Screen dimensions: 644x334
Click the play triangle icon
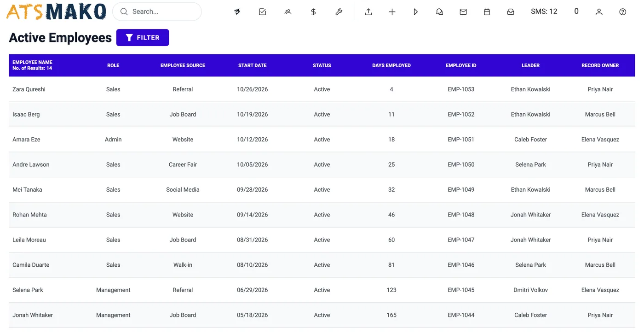pyautogui.click(x=416, y=12)
